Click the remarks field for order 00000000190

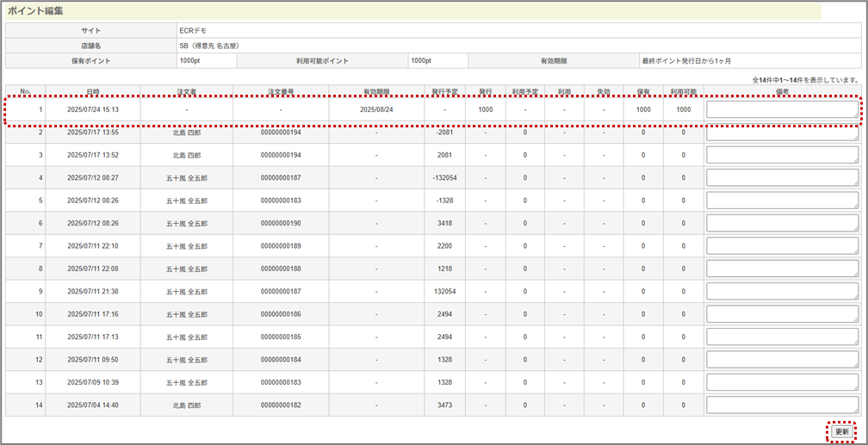(x=782, y=223)
